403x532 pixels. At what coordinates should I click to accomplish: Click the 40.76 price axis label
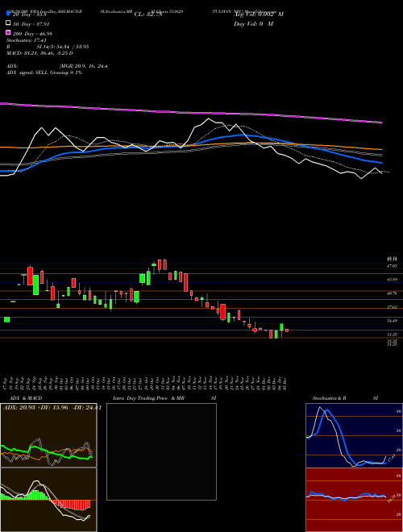392,293
